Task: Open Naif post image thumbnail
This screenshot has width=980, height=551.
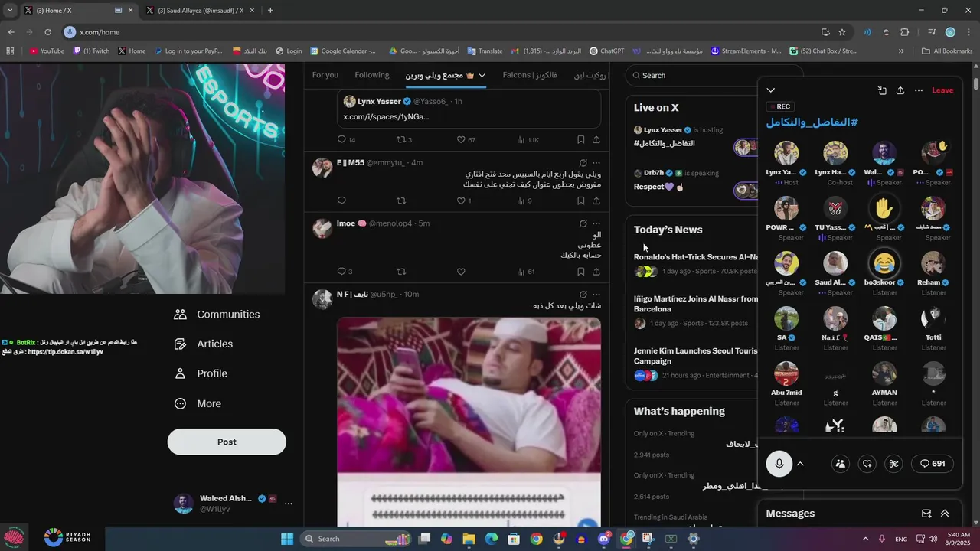Action: pos(469,421)
